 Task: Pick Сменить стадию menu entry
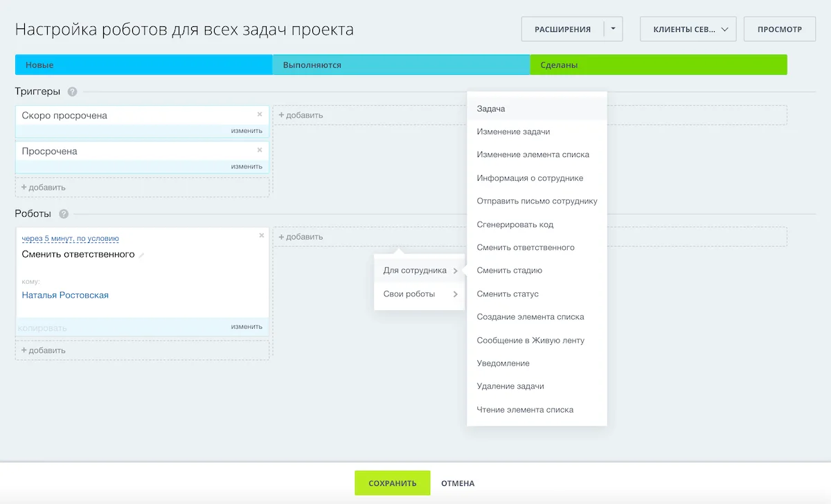(x=509, y=271)
